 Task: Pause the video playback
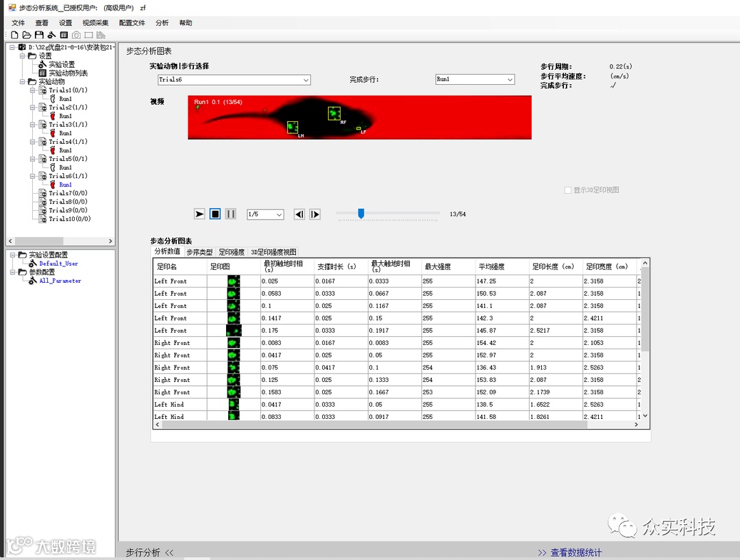point(230,214)
